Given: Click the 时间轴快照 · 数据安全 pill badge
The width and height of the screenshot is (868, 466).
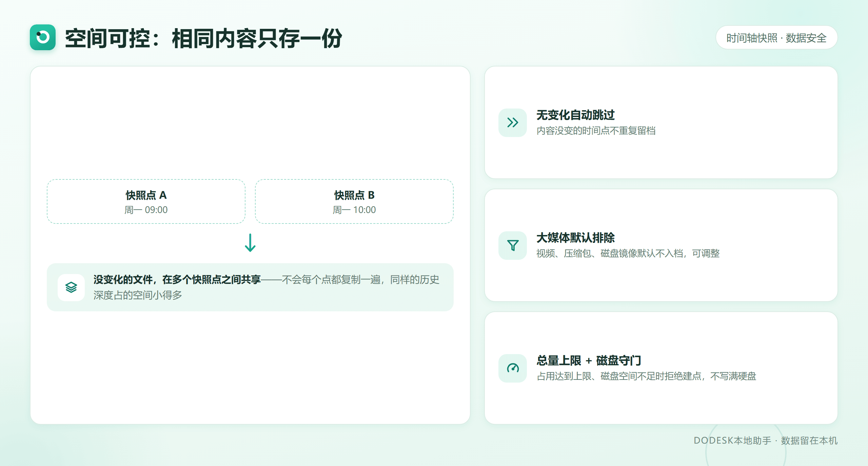Looking at the screenshot, I should tap(776, 38).
